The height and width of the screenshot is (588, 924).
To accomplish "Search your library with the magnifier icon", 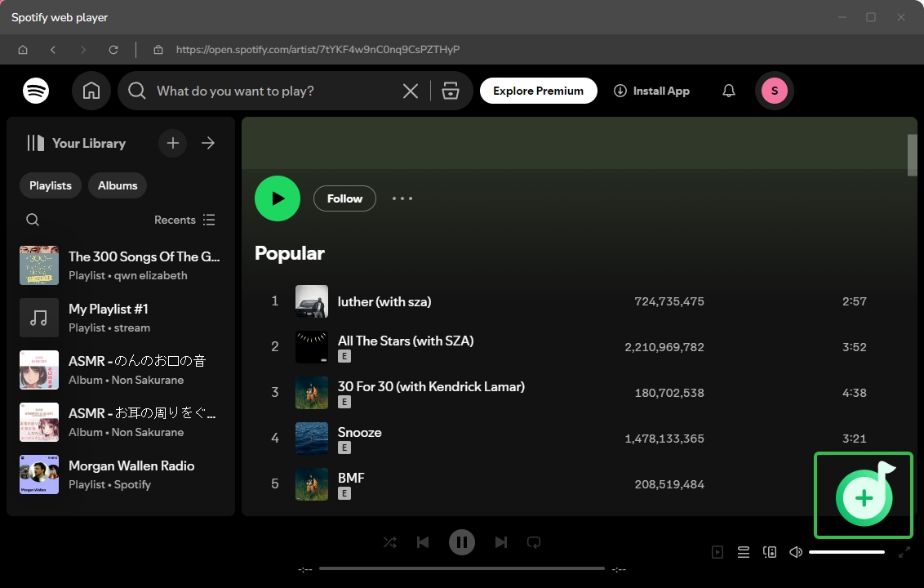I will [x=33, y=220].
